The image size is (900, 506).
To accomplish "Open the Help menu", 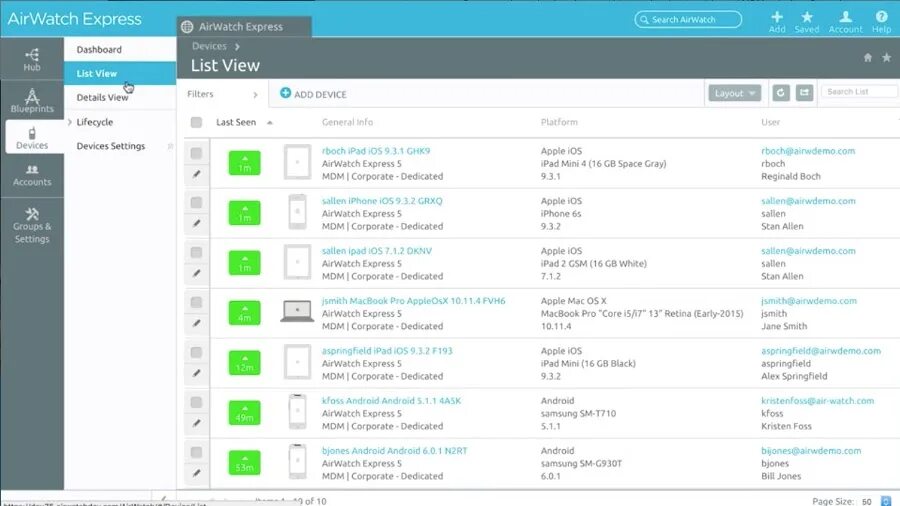I will (x=882, y=21).
